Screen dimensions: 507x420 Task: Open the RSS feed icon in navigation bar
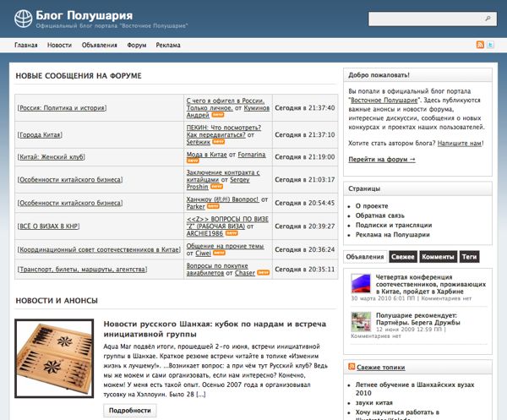click(480, 45)
